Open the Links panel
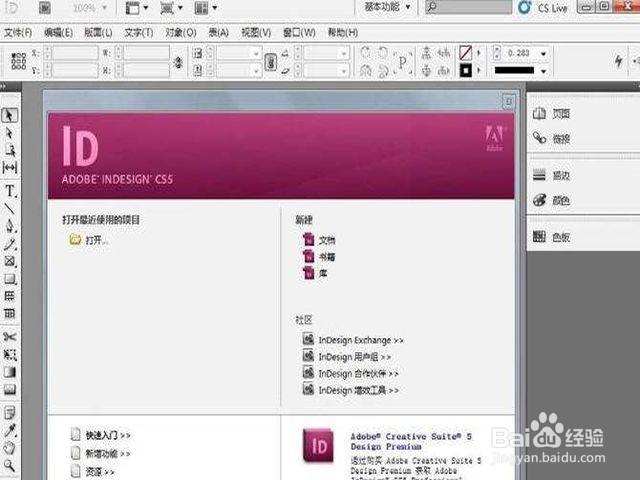The height and width of the screenshot is (480, 640). coord(551,139)
